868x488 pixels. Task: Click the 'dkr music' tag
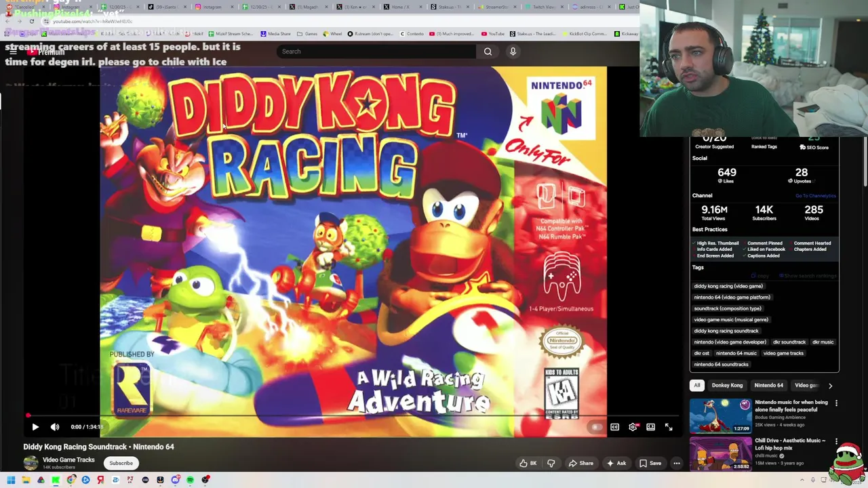tap(823, 342)
